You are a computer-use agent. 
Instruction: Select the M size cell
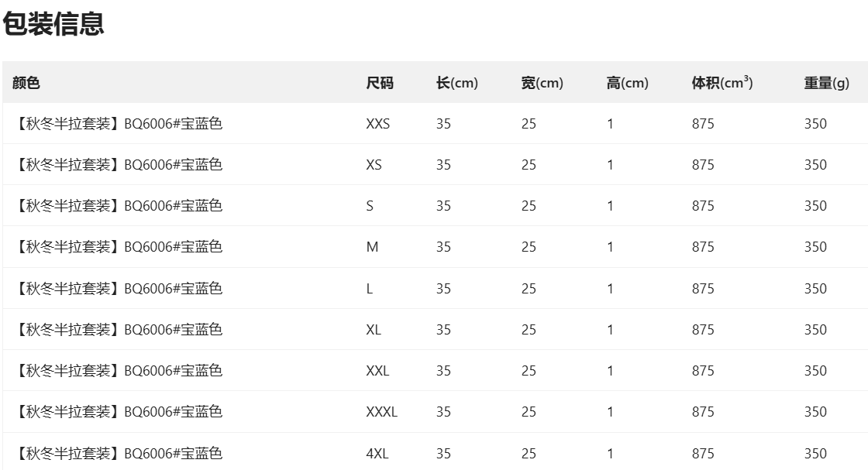click(x=373, y=247)
